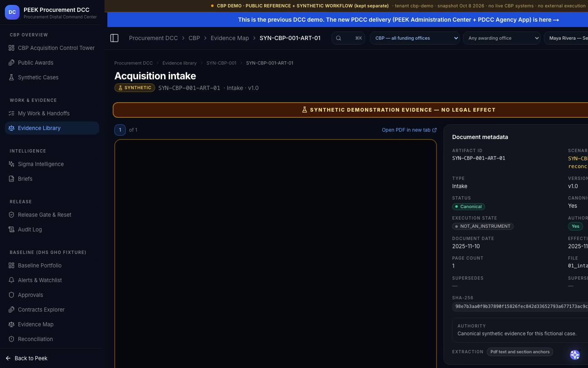Click the Alerts & Watchlist bell icon
Image resolution: width=588 pixels, height=368 pixels.
[11, 280]
